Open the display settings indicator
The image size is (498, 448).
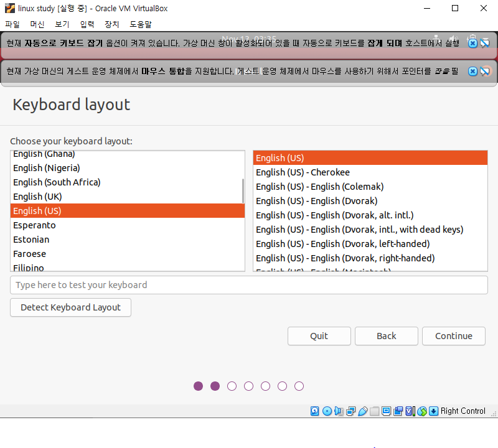(x=386, y=411)
